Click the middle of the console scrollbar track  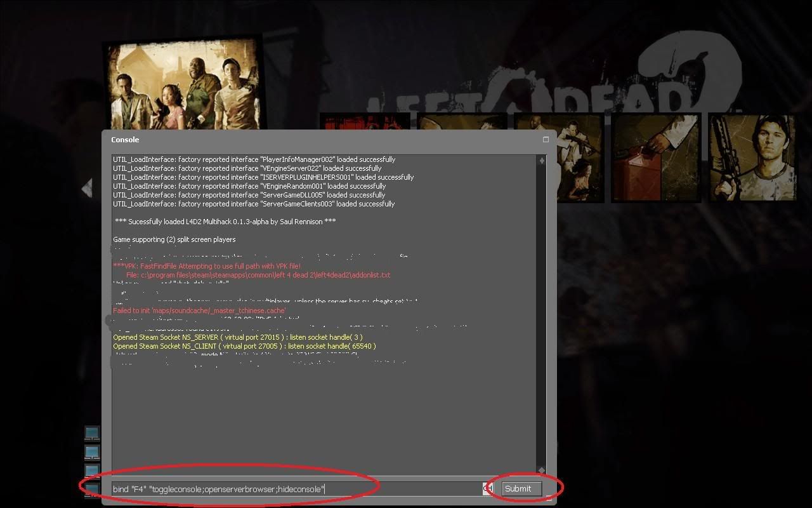(x=541, y=315)
